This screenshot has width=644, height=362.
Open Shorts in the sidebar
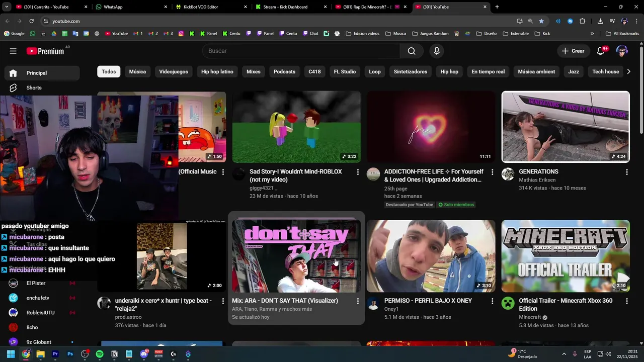[x=42, y=87]
